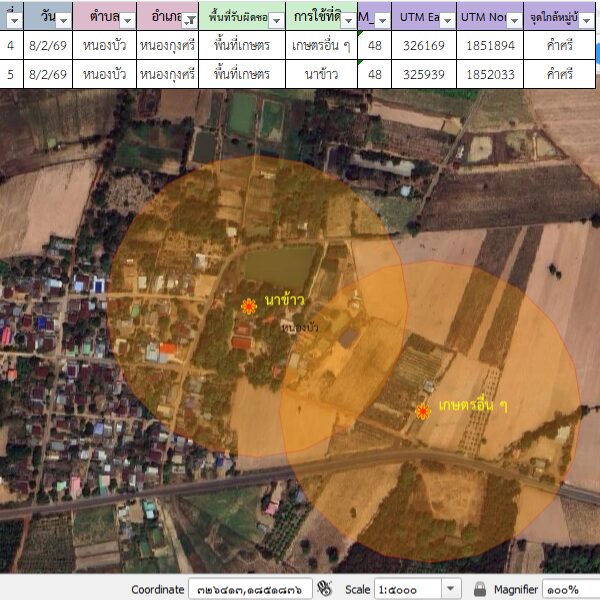The height and width of the screenshot is (600, 600).
Task: Click the นาข้าว hotspot marker on map
Action: [x=249, y=306]
